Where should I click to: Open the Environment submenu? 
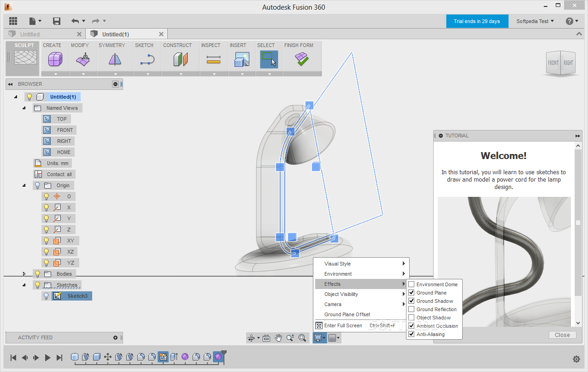coord(361,274)
